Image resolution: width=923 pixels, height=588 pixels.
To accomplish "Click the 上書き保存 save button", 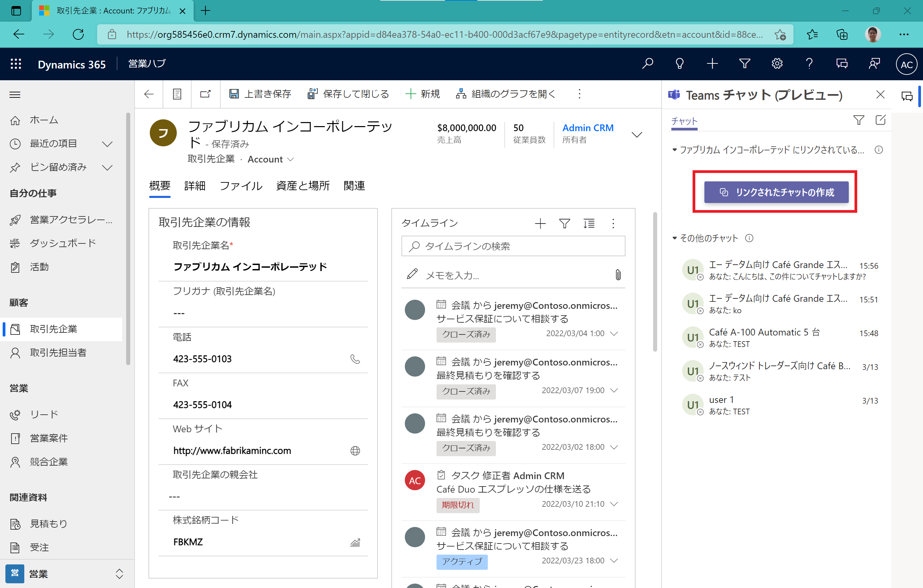I will pyautogui.click(x=260, y=94).
